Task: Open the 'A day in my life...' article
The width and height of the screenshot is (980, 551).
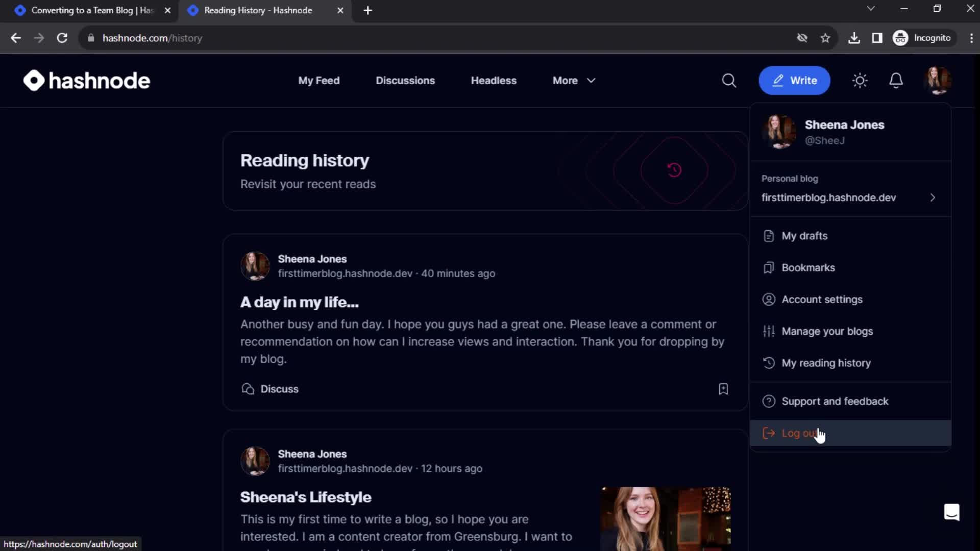Action: 299,302
